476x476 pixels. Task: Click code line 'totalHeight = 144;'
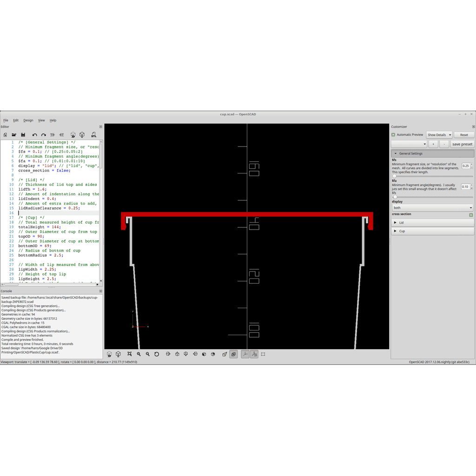40,227
